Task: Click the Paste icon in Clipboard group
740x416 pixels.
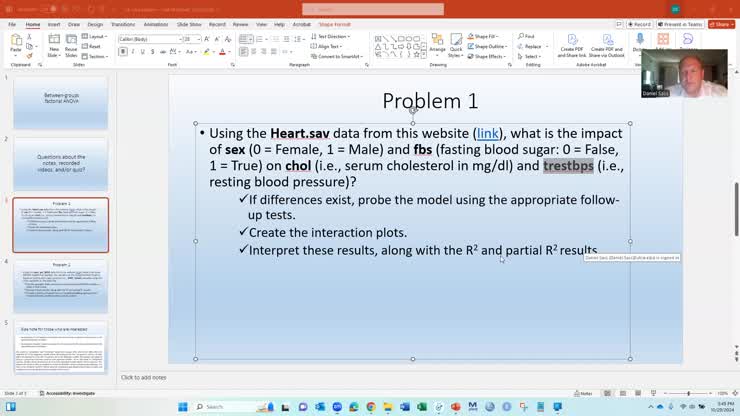Action: pos(16,42)
